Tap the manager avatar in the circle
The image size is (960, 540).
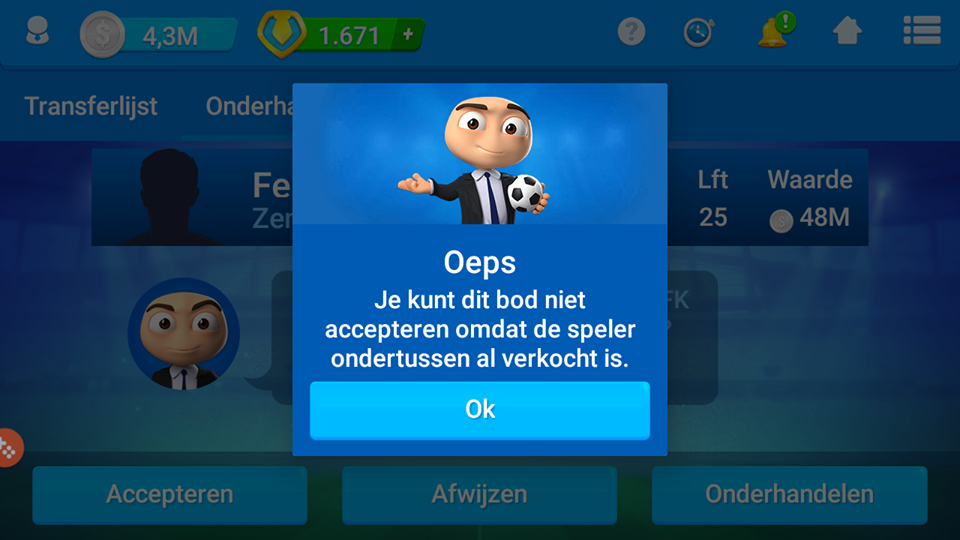click(x=184, y=334)
